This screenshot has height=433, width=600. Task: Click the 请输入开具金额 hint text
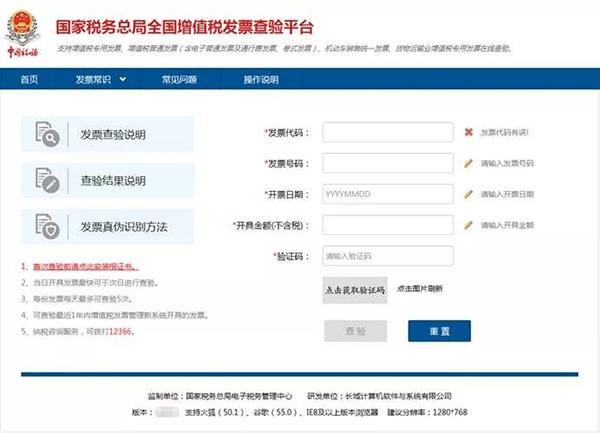507,225
